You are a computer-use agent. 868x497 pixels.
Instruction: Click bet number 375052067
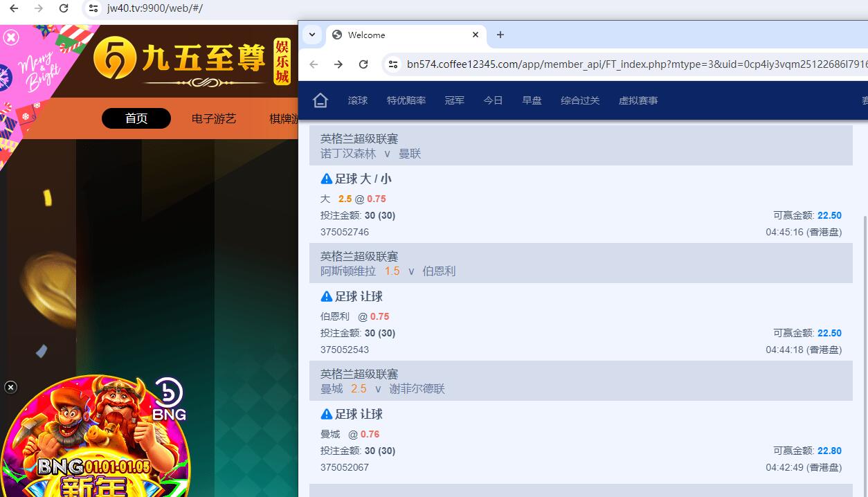(345, 467)
